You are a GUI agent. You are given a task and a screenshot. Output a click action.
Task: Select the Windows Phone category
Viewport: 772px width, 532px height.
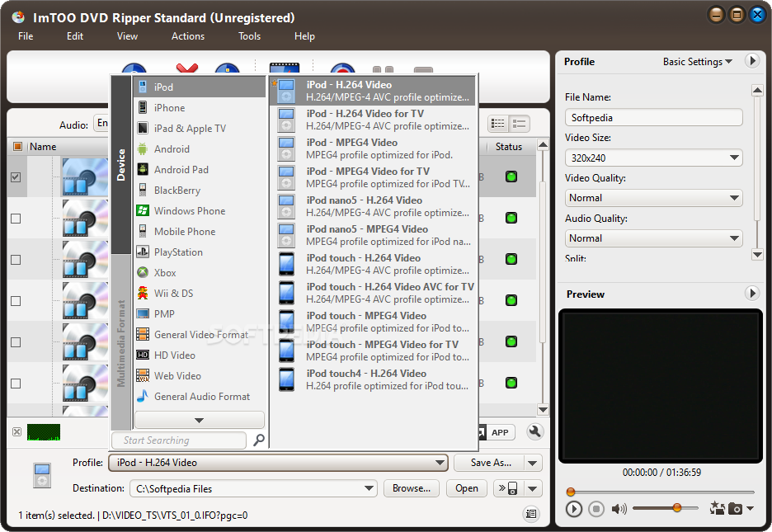pyautogui.click(x=199, y=210)
